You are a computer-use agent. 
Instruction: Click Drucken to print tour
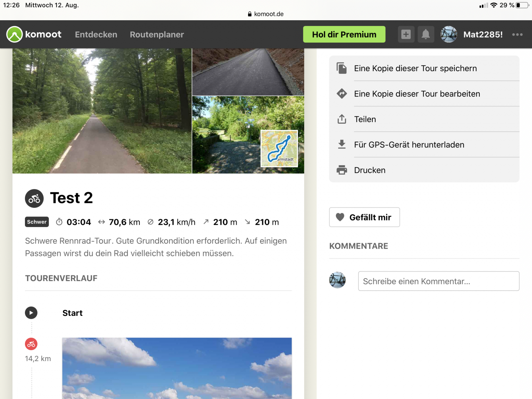click(370, 170)
